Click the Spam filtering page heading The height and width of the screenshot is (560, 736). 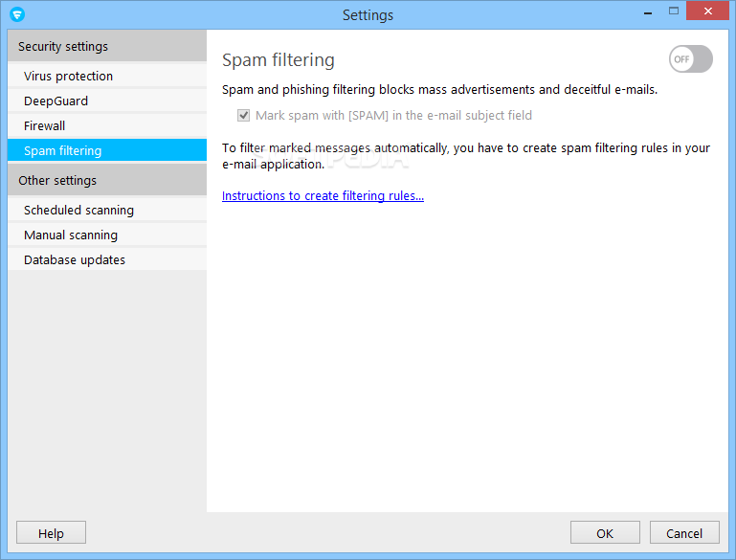tap(279, 60)
